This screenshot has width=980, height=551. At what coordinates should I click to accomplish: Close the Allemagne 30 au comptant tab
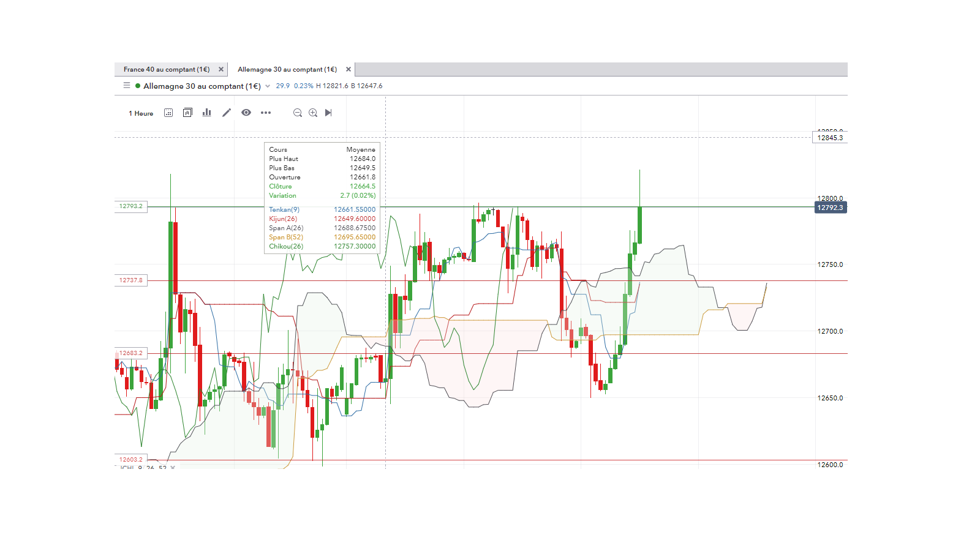349,69
